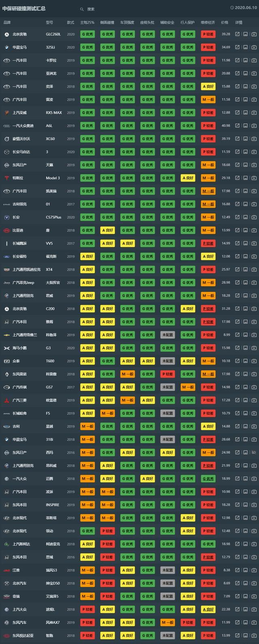This screenshot has height=644, width=259.
Task: Open details link icon for C200 row
Action: [x=238, y=309]
